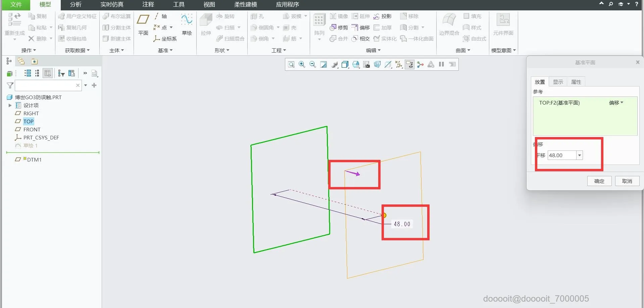
Task: Click the zoom in icon in view toolbar
Action: click(x=302, y=64)
